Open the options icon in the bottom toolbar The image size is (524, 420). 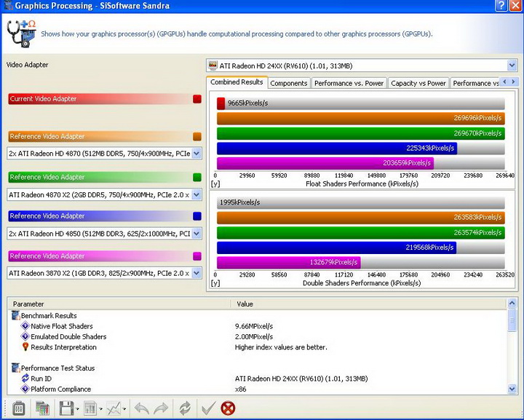pos(18,408)
